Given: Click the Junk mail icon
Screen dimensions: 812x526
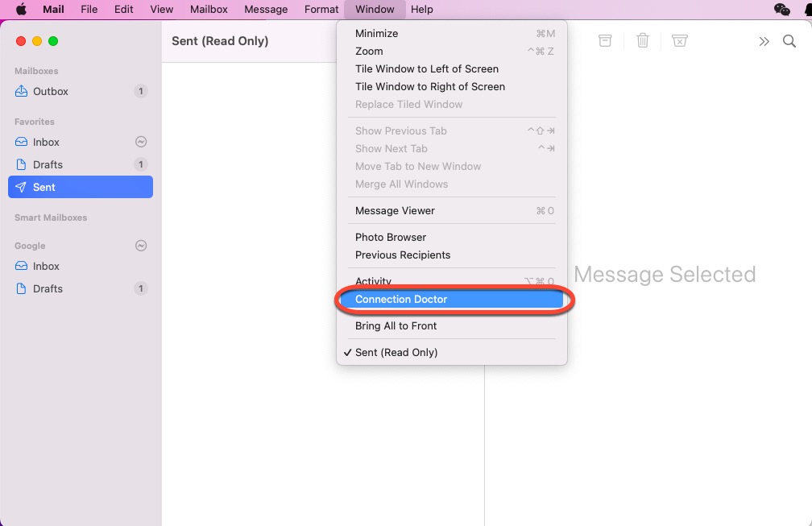Looking at the screenshot, I should pos(680,41).
